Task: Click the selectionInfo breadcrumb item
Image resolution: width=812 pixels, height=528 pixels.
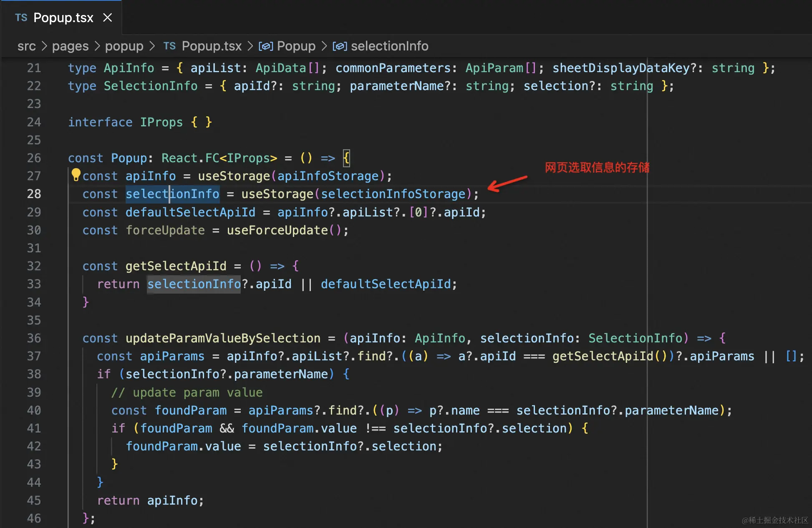Action: point(389,46)
